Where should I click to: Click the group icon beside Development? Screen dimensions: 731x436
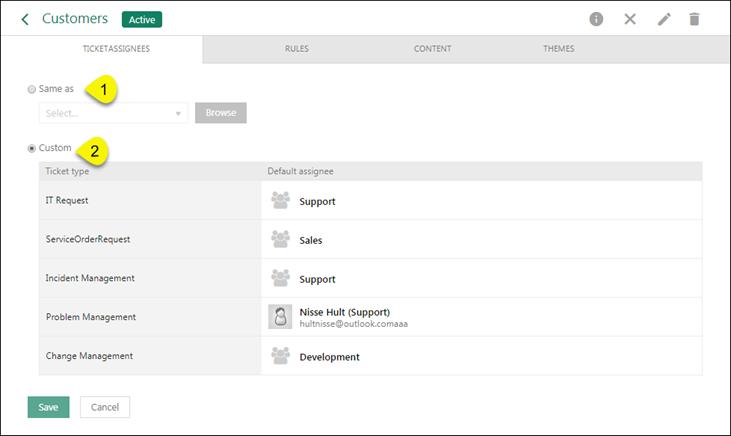click(280, 356)
